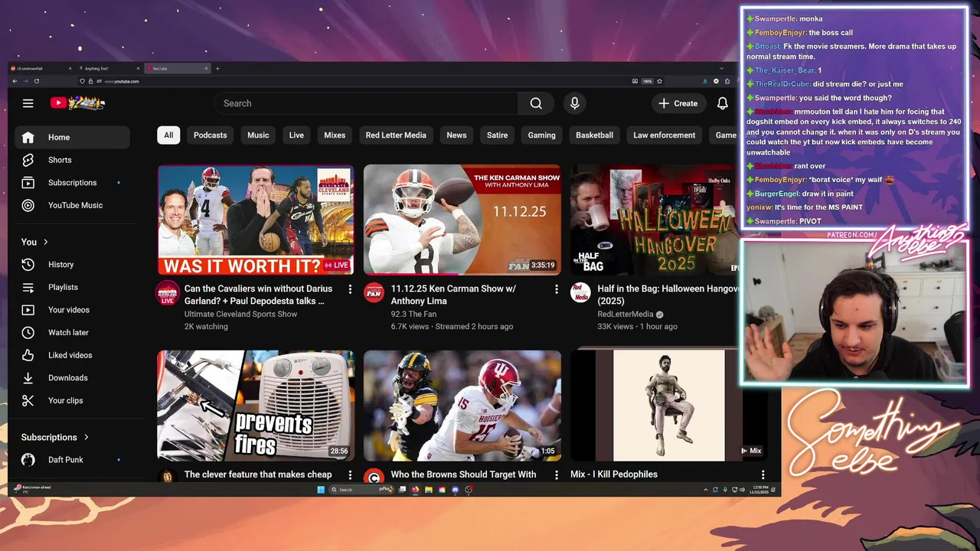
Task: Open Downloads in sidebar
Action: [72, 378]
